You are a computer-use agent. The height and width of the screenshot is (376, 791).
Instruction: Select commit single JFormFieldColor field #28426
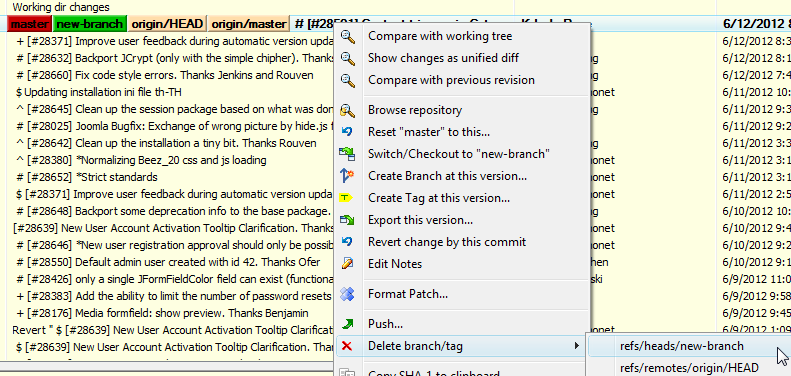[x=175, y=279]
